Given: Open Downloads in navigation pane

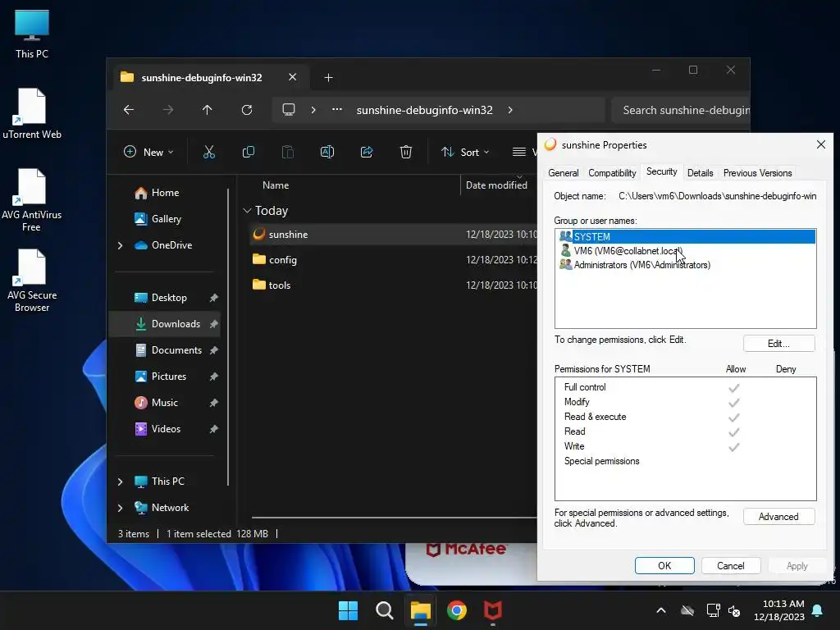Looking at the screenshot, I should click(x=165, y=324).
